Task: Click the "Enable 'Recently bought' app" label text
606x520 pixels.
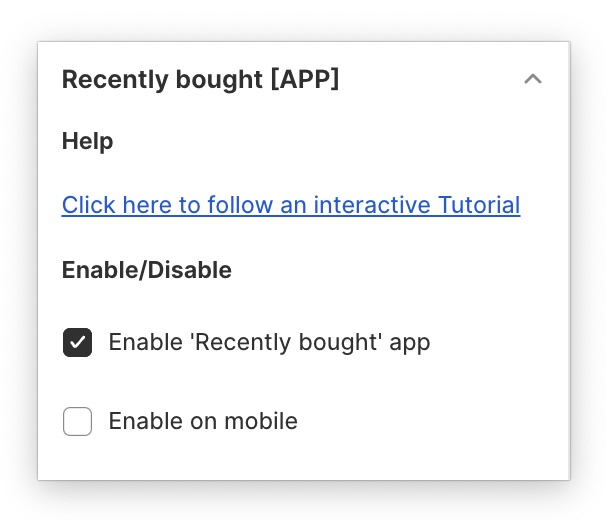Action: pos(269,343)
